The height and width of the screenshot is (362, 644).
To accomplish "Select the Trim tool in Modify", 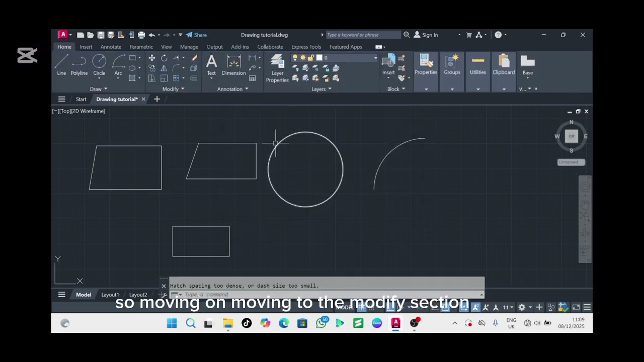I will tap(177, 58).
